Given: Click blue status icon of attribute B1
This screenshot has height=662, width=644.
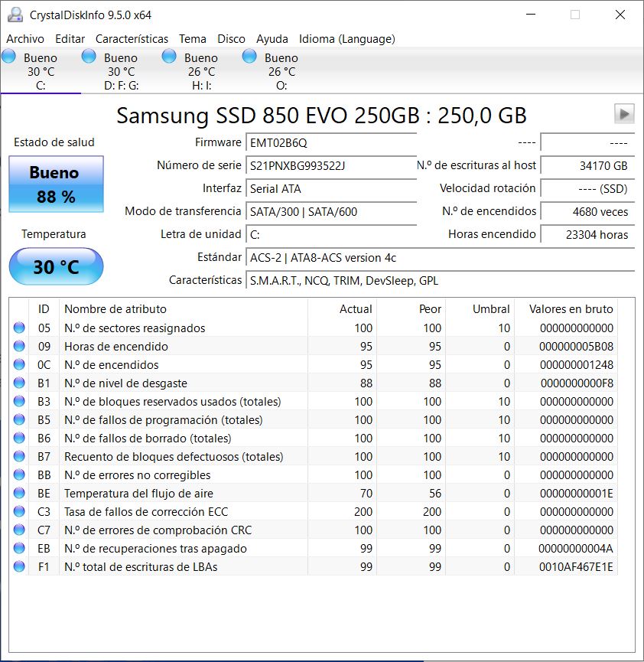Looking at the screenshot, I should click(19, 383).
